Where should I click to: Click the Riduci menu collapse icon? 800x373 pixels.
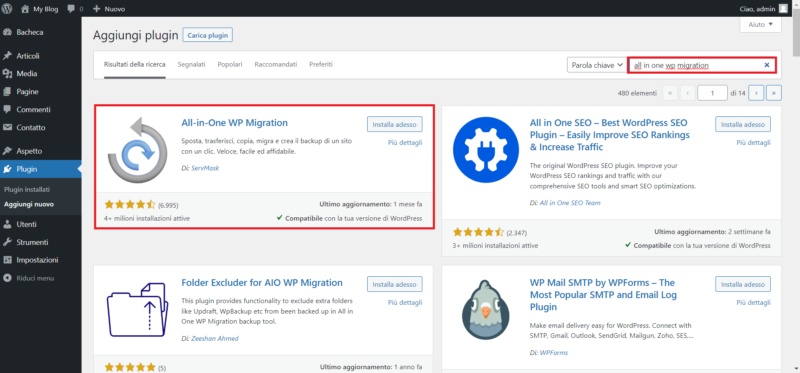click(x=7, y=278)
